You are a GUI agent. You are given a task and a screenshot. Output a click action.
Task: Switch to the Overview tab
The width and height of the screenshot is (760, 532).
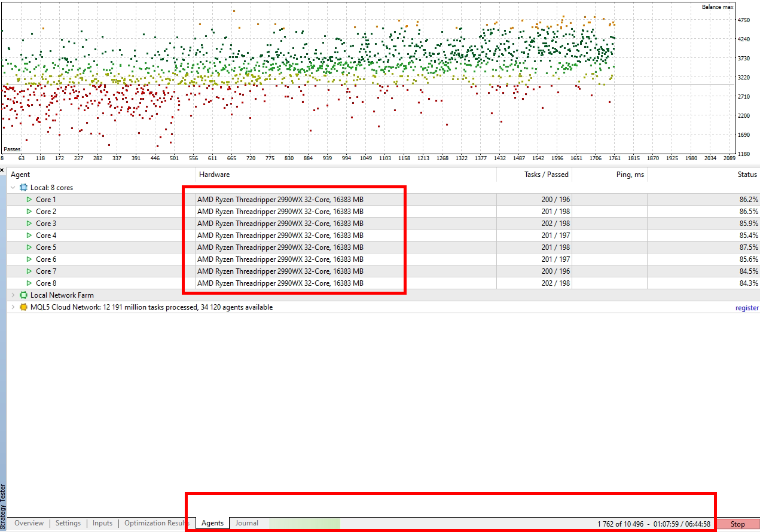29,523
